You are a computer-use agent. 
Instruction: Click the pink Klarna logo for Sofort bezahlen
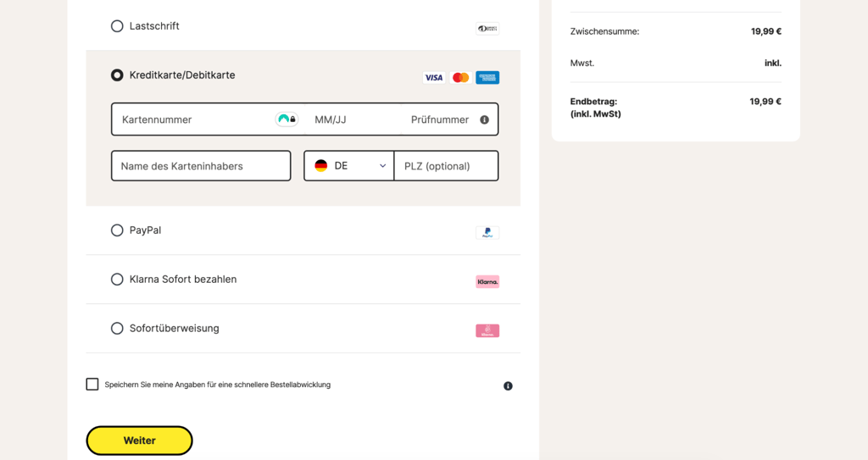point(487,282)
